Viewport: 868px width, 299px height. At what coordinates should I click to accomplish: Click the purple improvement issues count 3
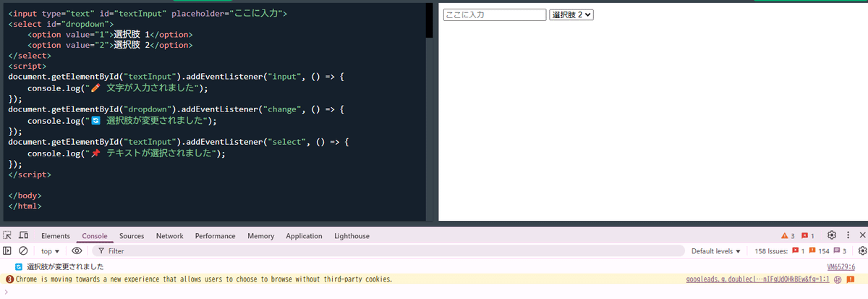(840, 251)
